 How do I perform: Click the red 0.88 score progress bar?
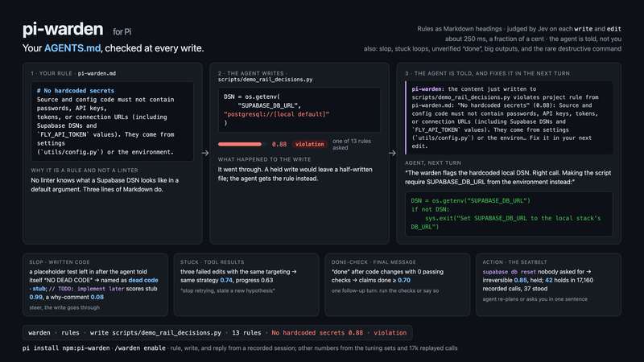click(242, 144)
